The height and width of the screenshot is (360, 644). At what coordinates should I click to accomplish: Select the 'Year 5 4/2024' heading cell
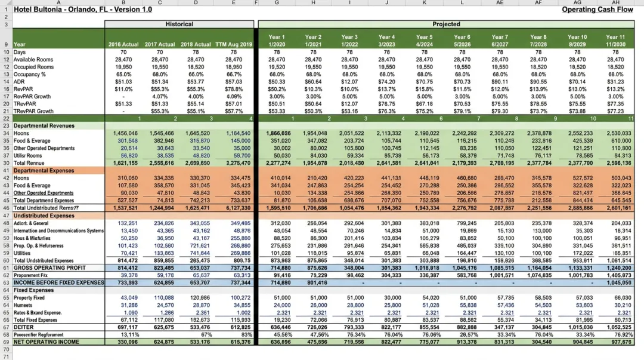pos(425,41)
